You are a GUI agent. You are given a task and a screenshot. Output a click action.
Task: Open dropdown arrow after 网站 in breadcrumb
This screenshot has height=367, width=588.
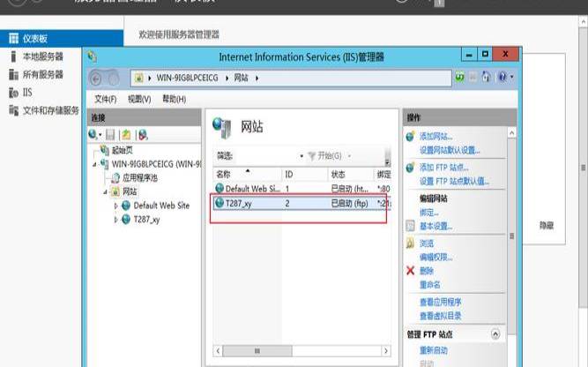257,78
